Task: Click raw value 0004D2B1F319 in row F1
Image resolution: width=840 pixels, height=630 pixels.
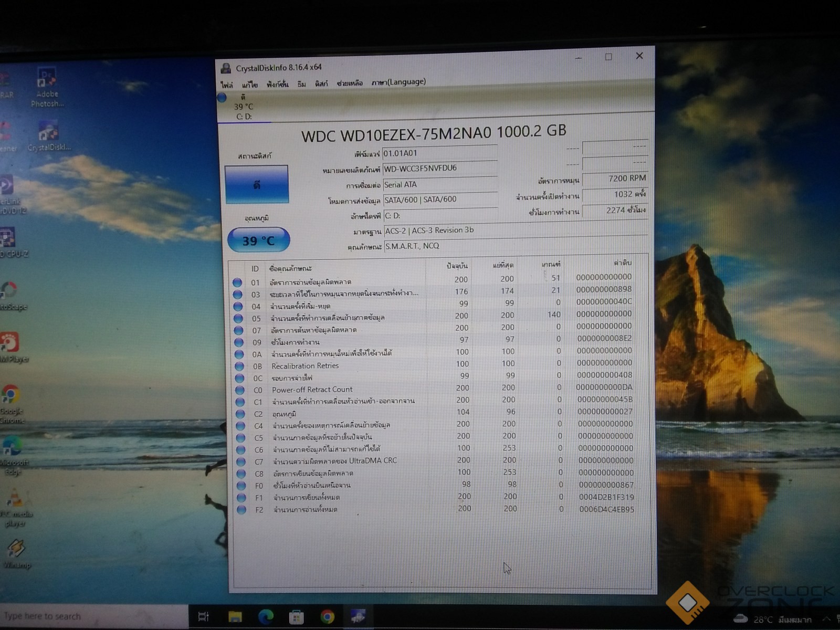Action: coord(606,497)
